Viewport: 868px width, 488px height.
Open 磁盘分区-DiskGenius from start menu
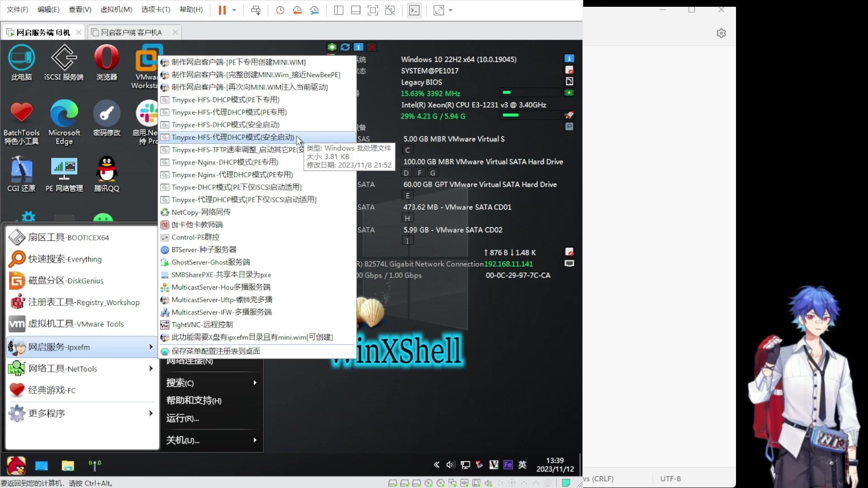click(81, 281)
